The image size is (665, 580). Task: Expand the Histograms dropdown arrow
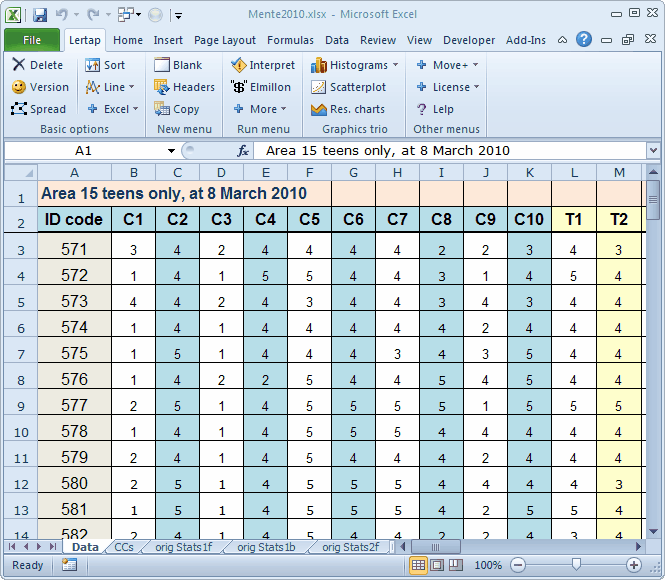(395, 65)
